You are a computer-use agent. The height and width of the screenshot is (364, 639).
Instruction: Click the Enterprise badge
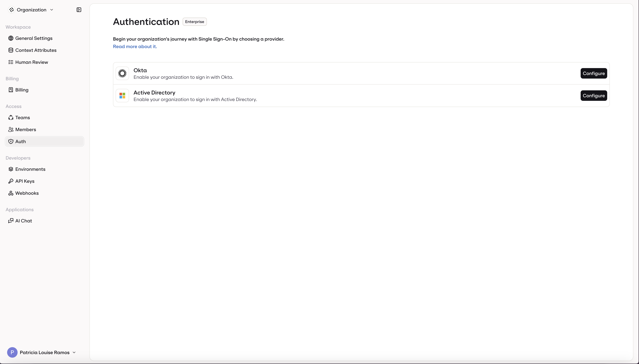[195, 22]
